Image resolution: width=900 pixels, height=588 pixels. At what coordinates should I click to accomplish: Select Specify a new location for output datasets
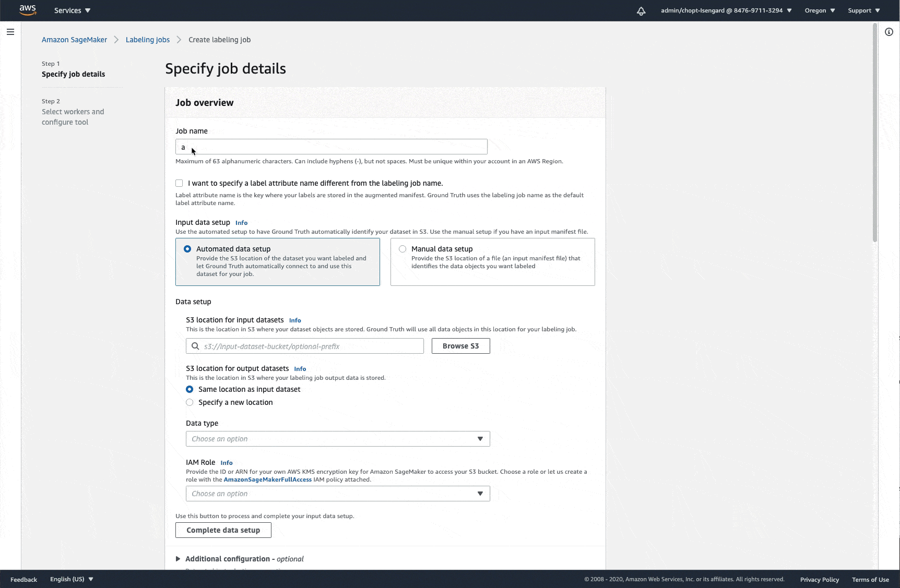(x=190, y=402)
